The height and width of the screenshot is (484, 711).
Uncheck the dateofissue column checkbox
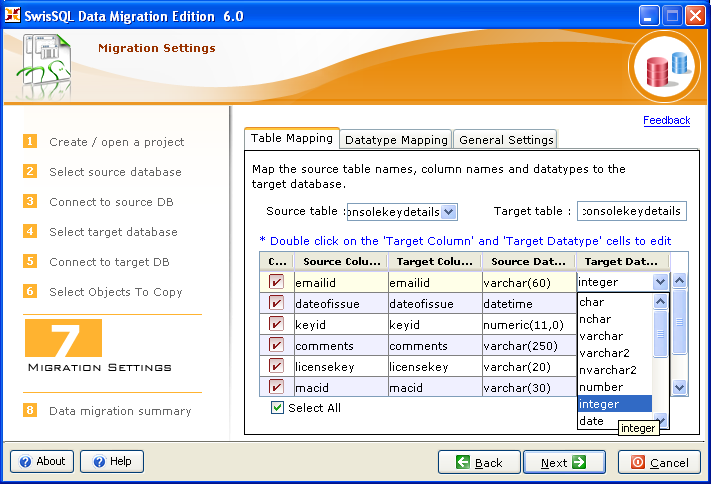[276, 303]
